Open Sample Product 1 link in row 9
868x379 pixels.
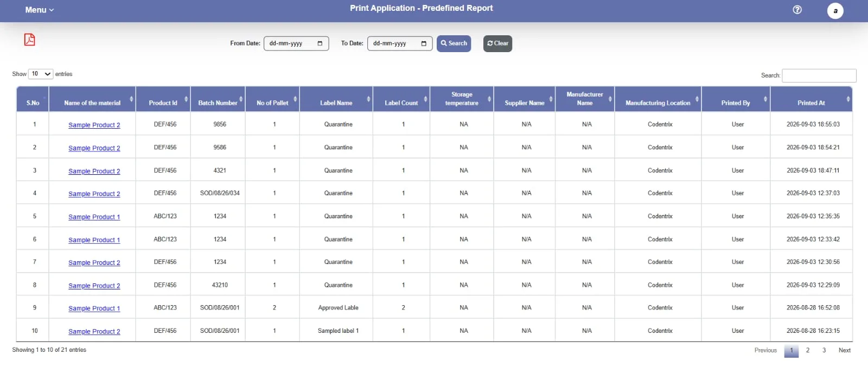(94, 308)
